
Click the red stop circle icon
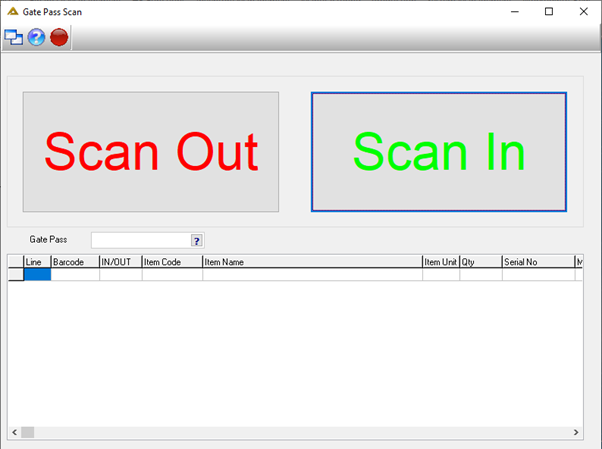[x=59, y=37]
